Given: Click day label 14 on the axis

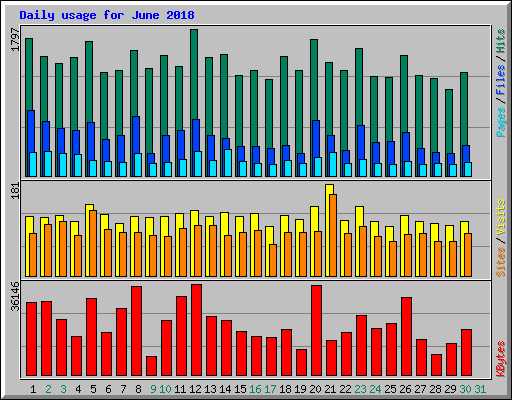Looking at the screenshot, I should (x=225, y=389).
